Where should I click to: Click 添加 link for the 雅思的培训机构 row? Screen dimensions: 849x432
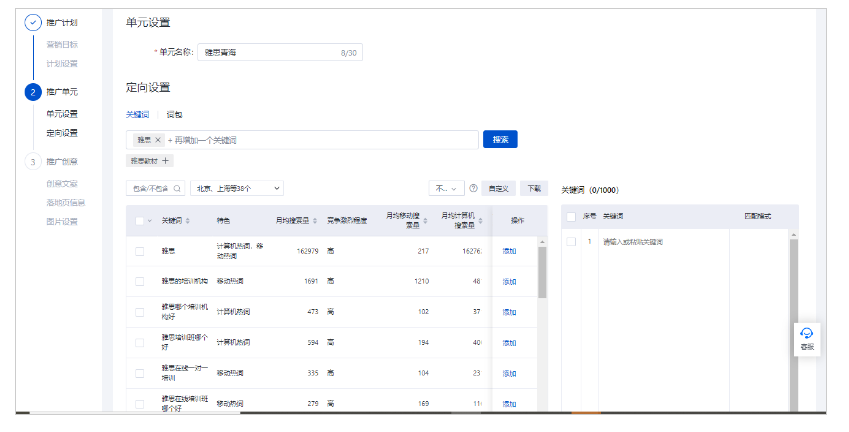[x=509, y=282]
